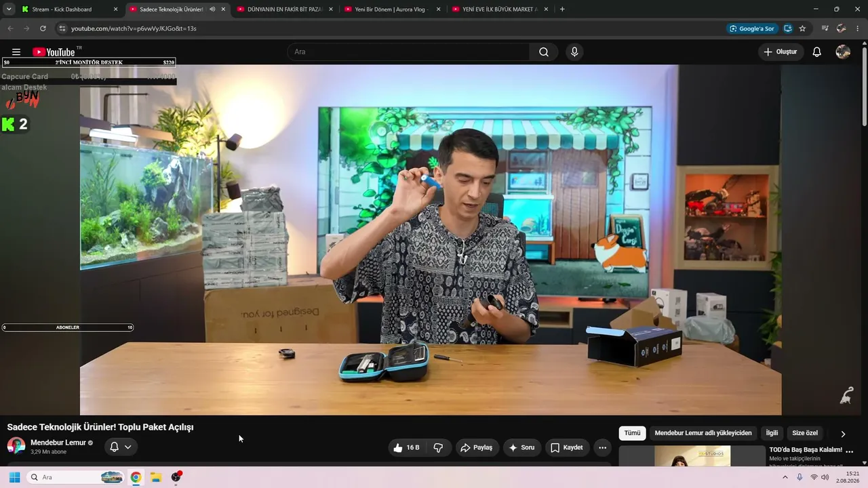Screen dimensions: 868x488
Task: Install the app from the address bar
Action: [787, 28]
